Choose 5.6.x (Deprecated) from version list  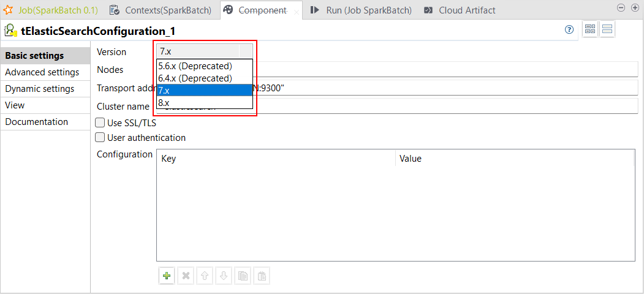205,66
